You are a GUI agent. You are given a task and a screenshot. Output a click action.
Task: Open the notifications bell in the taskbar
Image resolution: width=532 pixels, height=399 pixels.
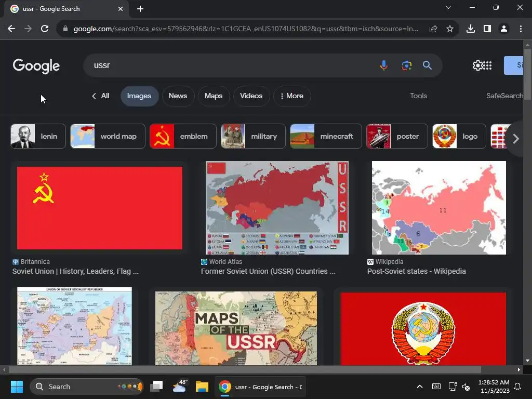[518, 387]
